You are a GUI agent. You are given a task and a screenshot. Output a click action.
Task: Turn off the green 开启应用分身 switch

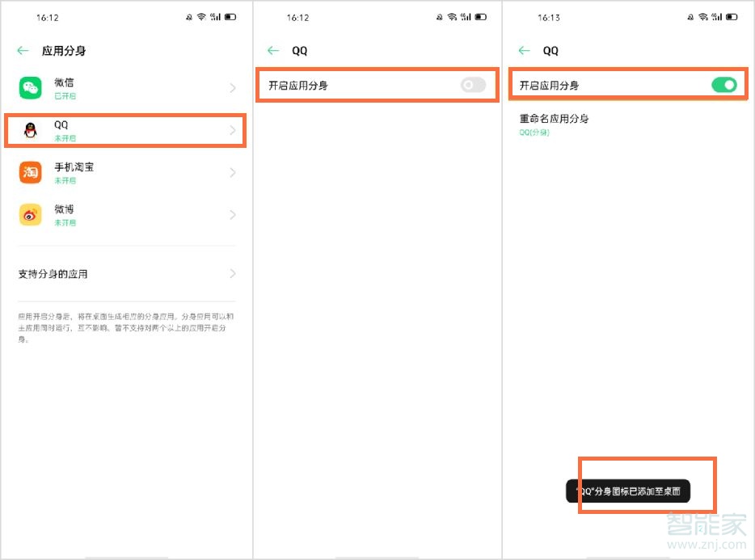pyautogui.click(x=724, y=84)
